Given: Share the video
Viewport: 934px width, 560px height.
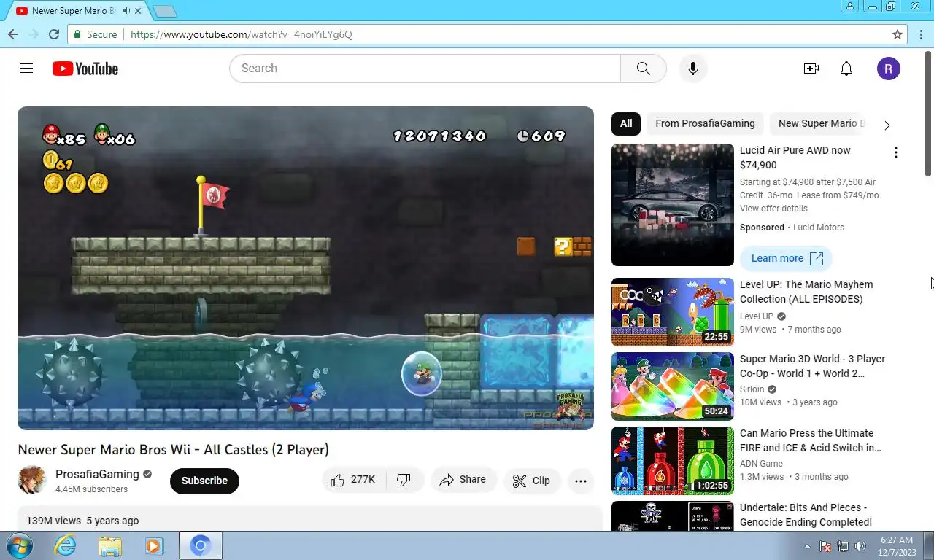Looking at the screenshot, I should tap(463, 480).
